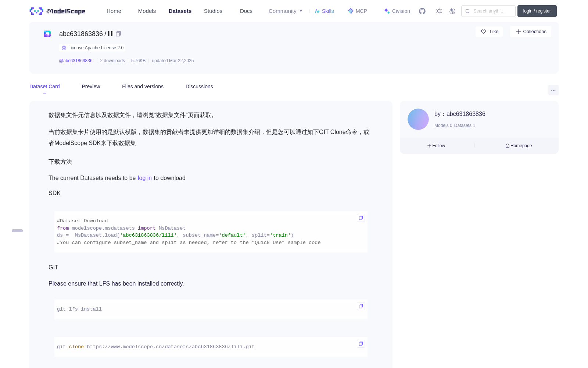
Task: Click the 'GIT' heading
Action: [x=53, y=268]
